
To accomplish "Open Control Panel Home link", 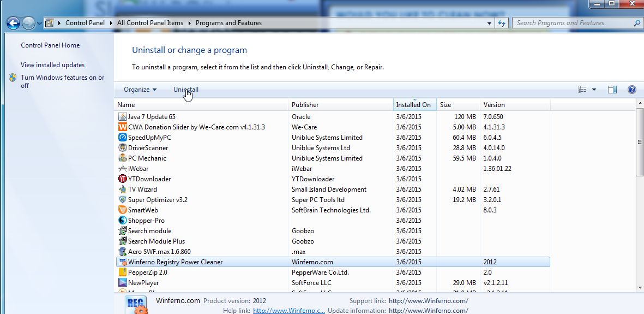I will pos(50,45).
